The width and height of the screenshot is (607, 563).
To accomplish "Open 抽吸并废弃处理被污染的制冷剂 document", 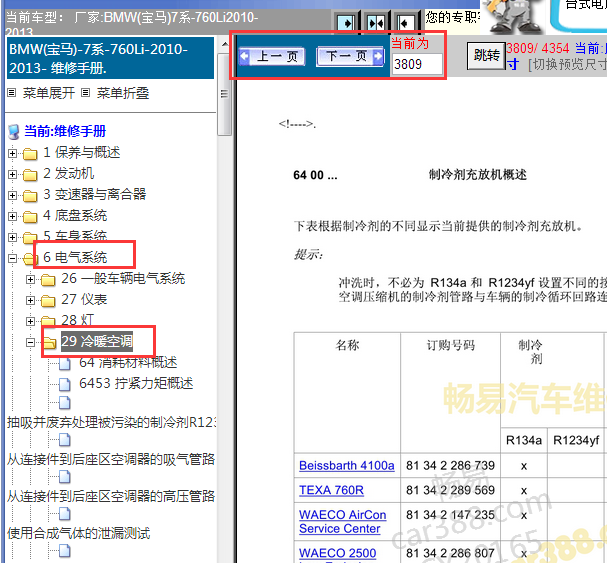I will [x=111, y=422].
